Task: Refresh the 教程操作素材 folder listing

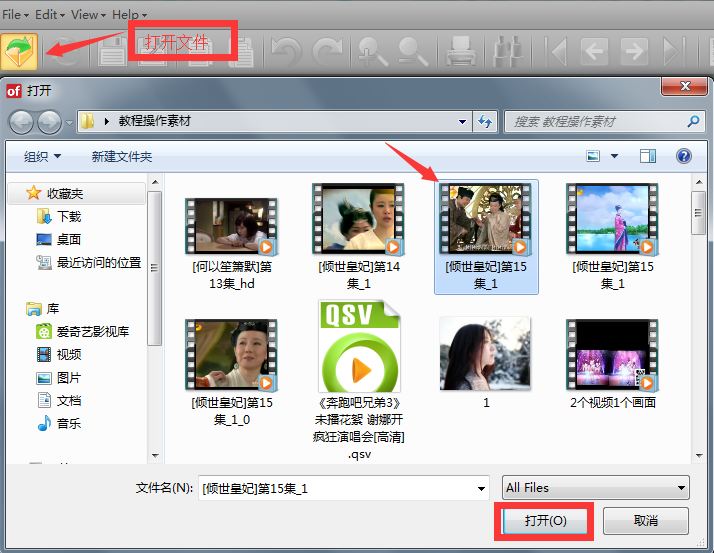Action: point(485,122)
